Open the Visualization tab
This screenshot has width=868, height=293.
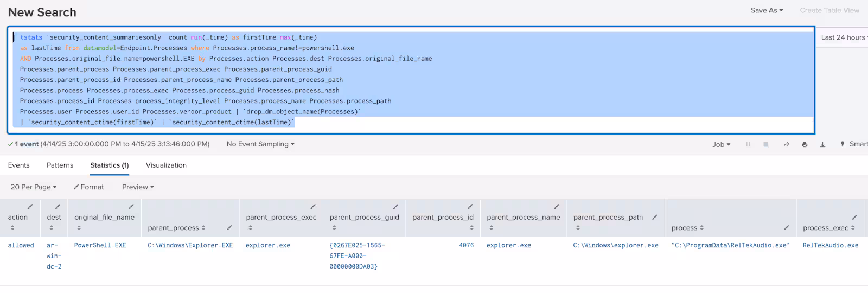coord(166,165)
